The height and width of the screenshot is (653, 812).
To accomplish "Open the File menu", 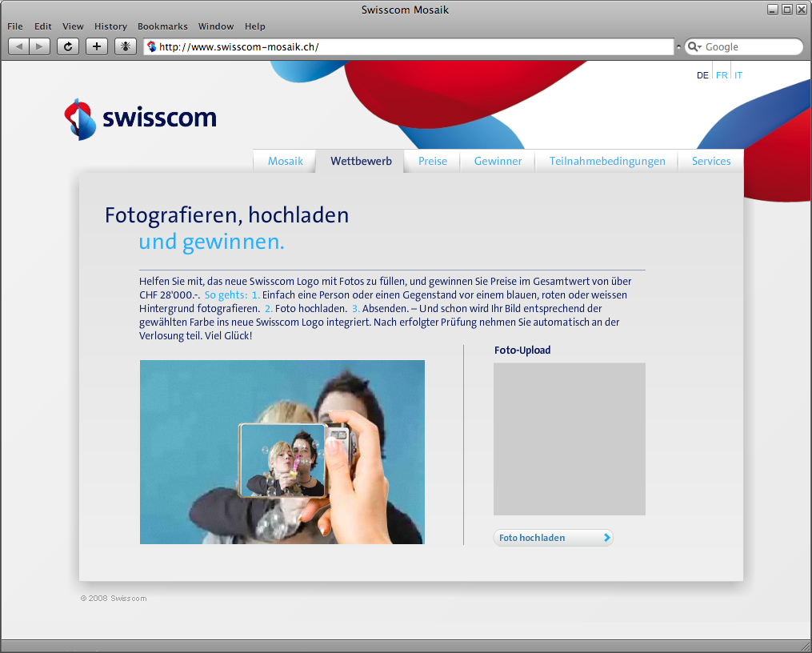I will (x=15, y=26).
